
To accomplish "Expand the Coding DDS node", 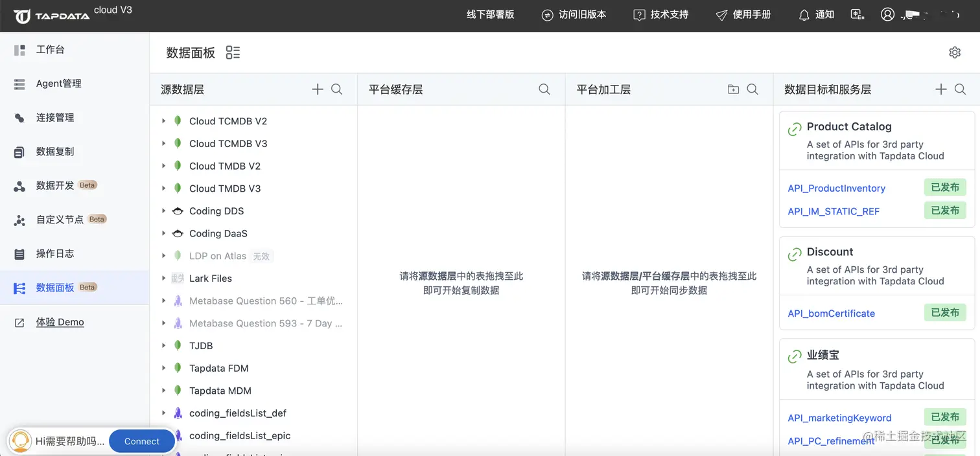I will 163,211.
